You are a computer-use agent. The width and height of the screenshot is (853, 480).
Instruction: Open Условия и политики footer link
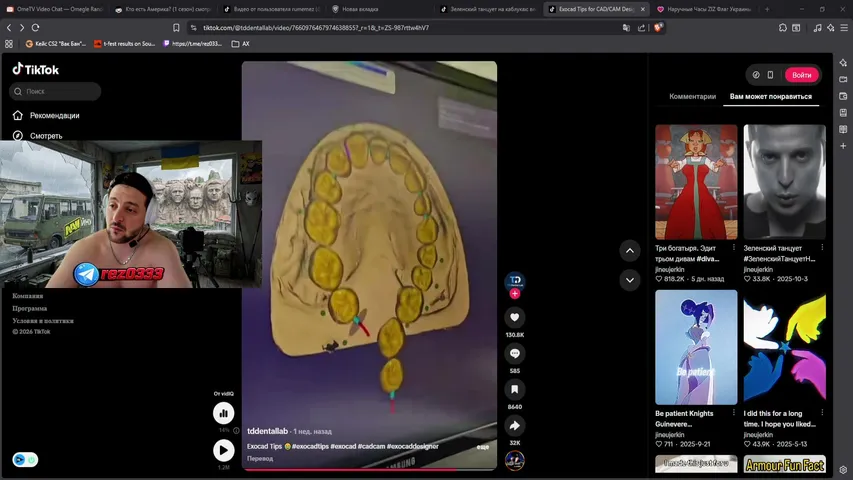coord(43,321)
